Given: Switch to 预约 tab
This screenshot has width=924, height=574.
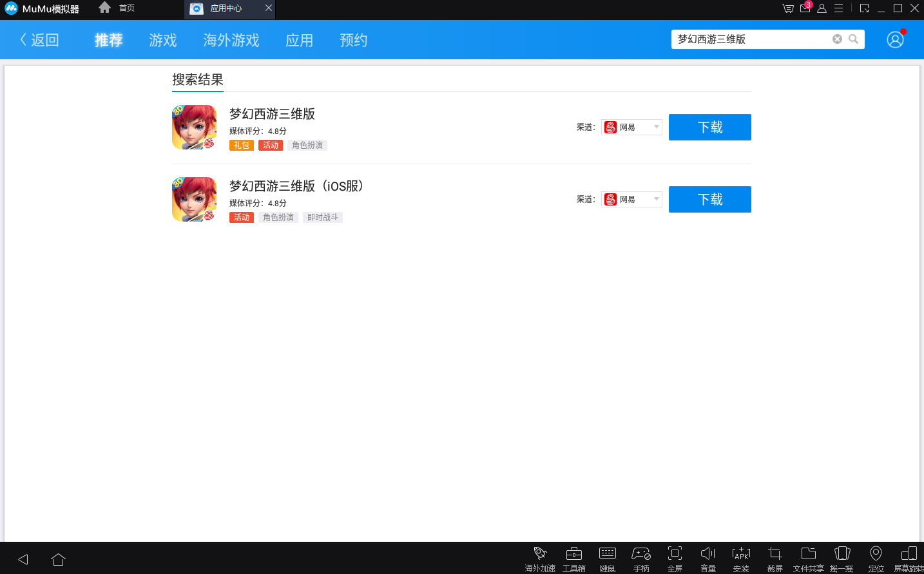Looking at the screenshot, I should pyautogui.click(x=354, y=40).
